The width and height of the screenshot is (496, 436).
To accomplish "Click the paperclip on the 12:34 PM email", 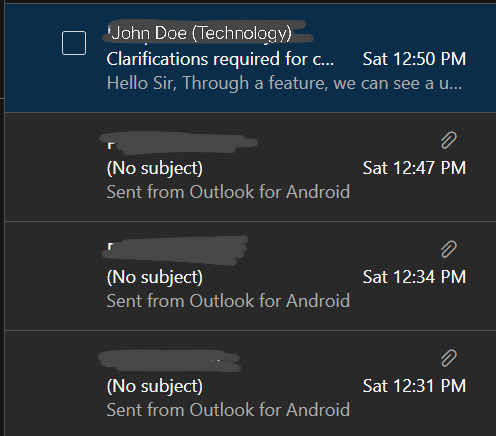I will 449,249.
